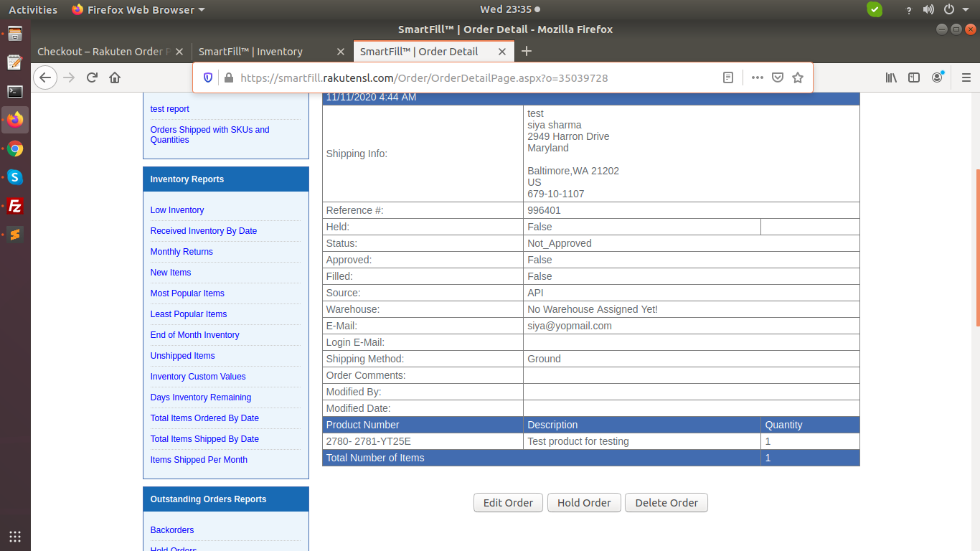
Task: Open Received Inventory By Date report
Action: 204,231
